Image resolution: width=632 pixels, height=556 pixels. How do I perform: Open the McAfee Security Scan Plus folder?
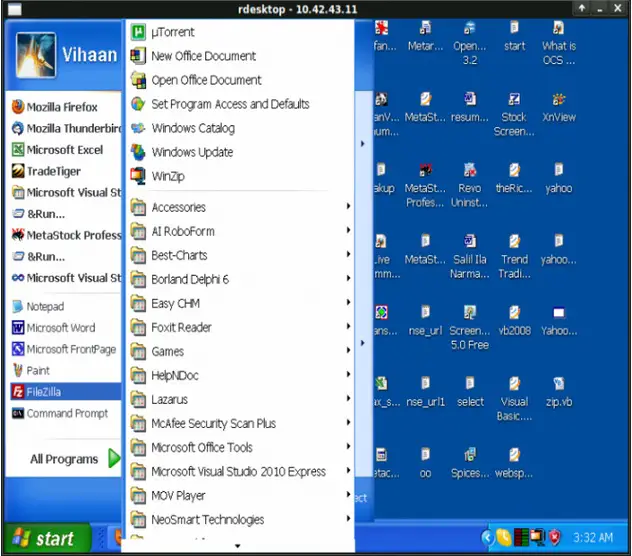click(241, 423)
